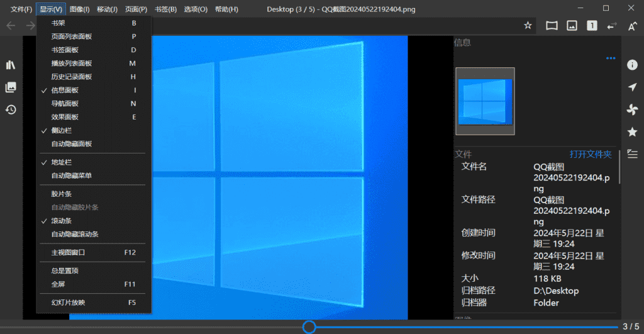Screen dimensions: 644x334
Task: Open the 图像(I) menu
Action: pyautogui.click(x=80, y=9)
